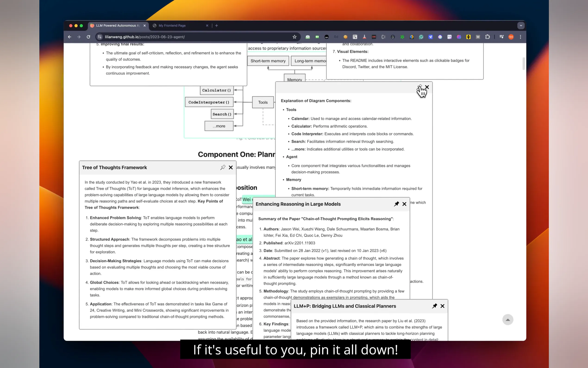Switch to the My Frontend Page tab
The image size is (588, 368).
pyautogui.click(x=172, y=25)
